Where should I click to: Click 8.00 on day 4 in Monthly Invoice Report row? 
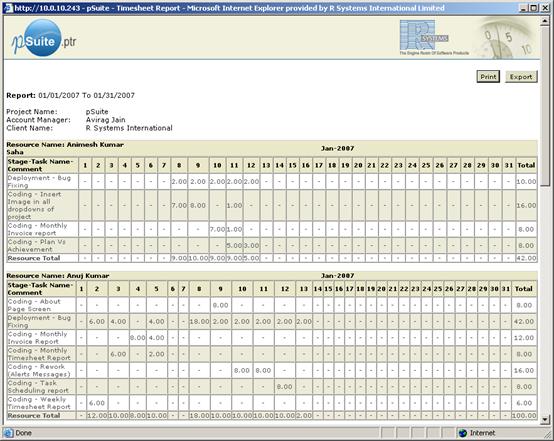(137, 338)
